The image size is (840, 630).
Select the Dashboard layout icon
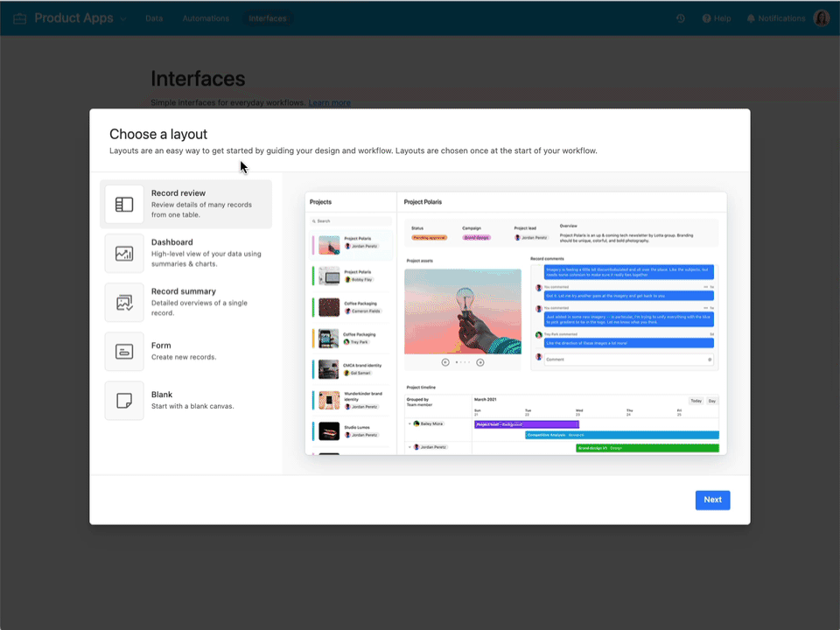tap(123, 254)
